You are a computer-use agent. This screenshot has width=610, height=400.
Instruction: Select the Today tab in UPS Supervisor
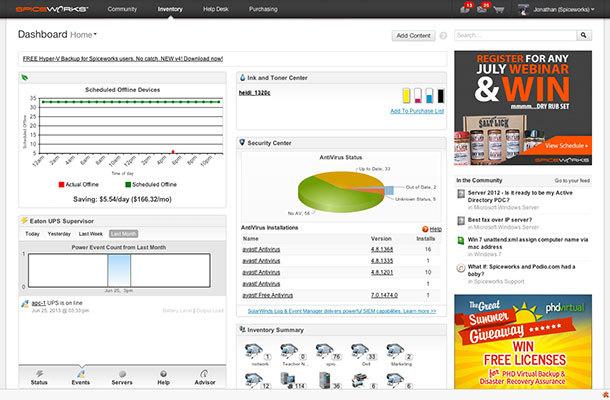(x=32, y=234)
